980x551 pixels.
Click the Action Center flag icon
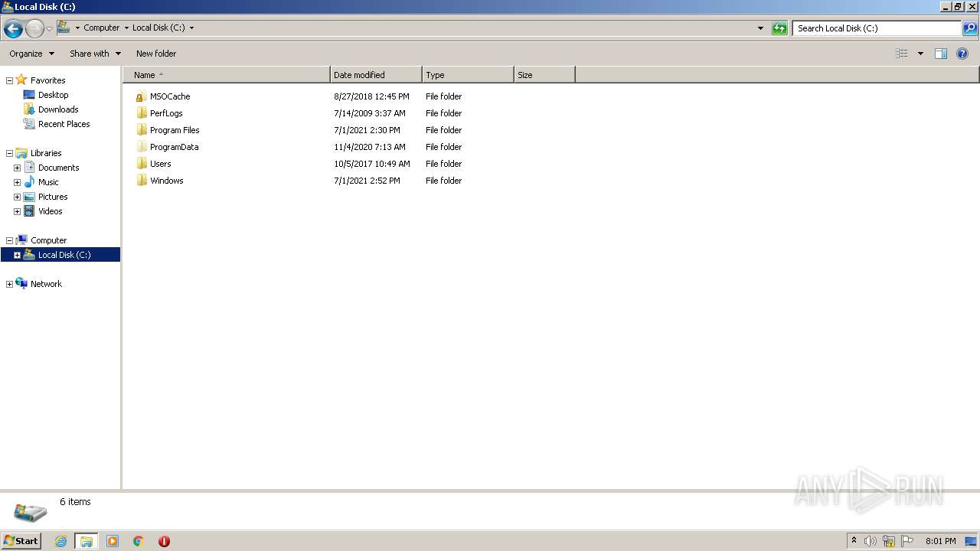(x=907, y=541)
